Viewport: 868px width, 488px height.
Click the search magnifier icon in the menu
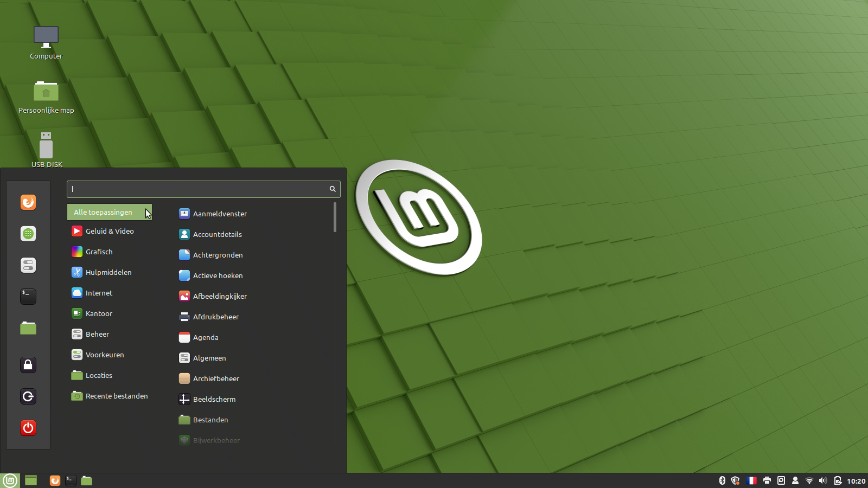[333, 189]
